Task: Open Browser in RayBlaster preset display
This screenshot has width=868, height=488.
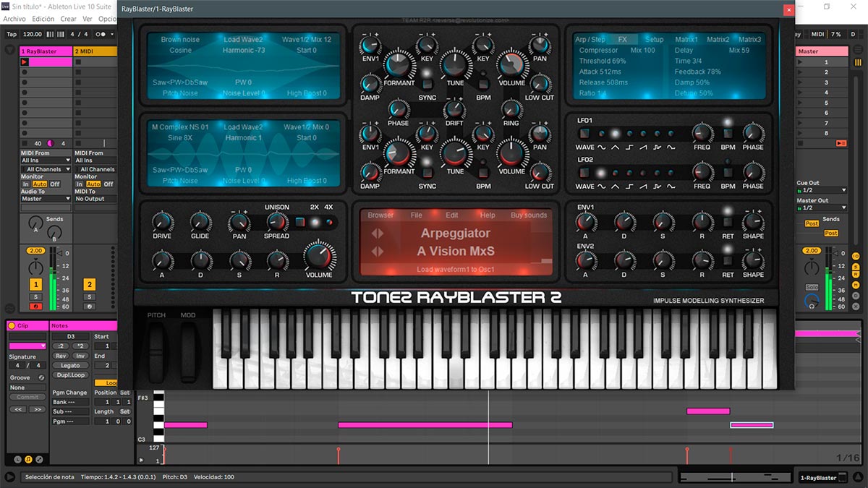Action: 380,215
